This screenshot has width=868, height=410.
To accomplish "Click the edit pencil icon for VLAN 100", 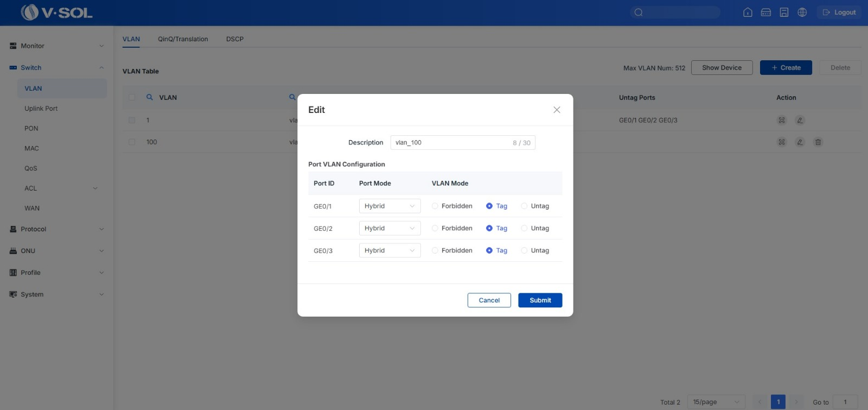I will point(800,142).
